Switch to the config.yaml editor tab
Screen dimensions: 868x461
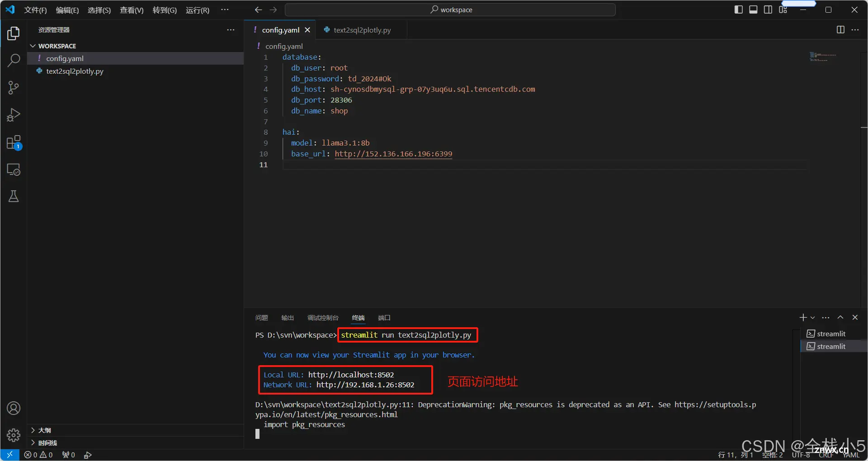[x=280, y=30]
